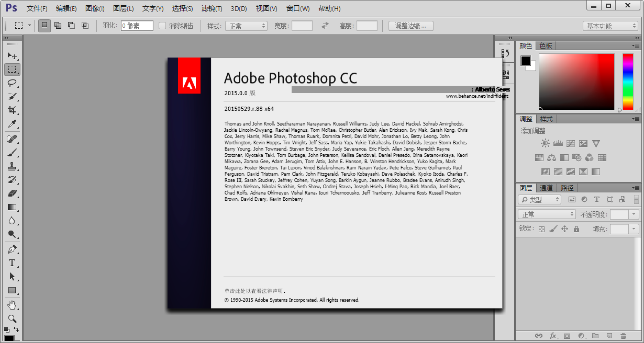Choose Add to Selection mode
The width and height of the screenshot is (644, 343).
click(58, 26)
